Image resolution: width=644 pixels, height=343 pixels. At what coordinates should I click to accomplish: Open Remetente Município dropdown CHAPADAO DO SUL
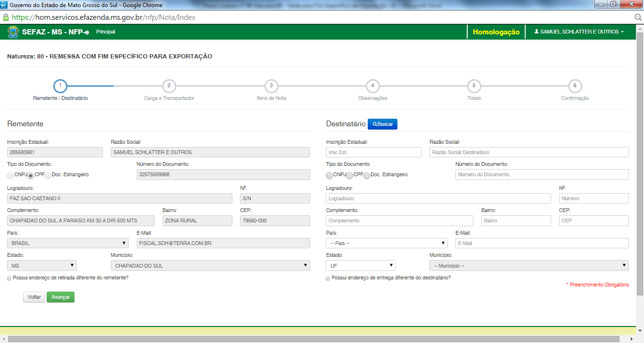(210, 265)
